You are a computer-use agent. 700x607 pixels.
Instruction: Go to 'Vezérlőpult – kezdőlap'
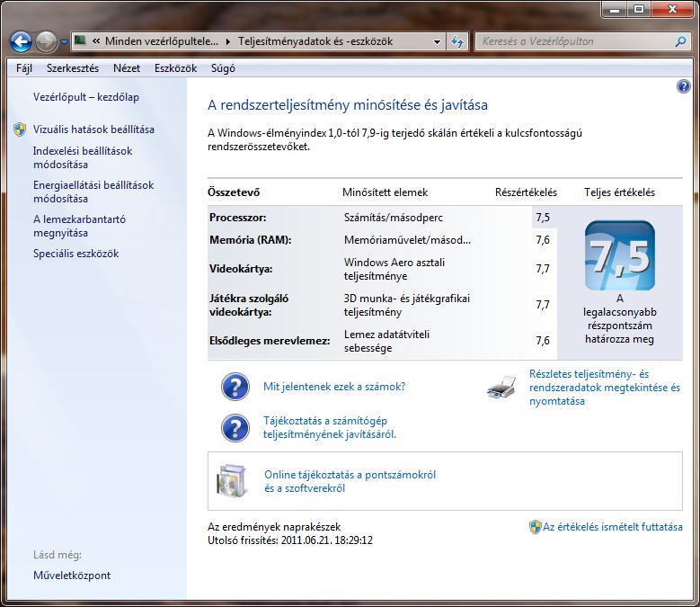pyautogui.click(x=86, y=97)
